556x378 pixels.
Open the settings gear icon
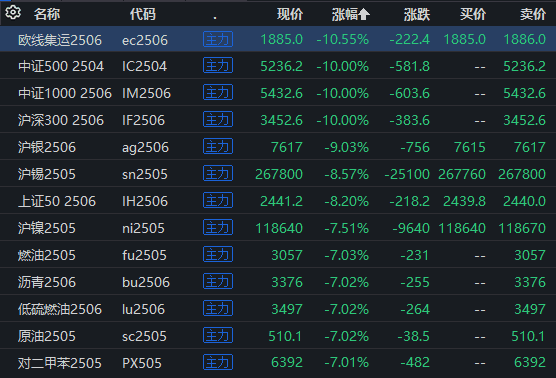tap(13, 13)
